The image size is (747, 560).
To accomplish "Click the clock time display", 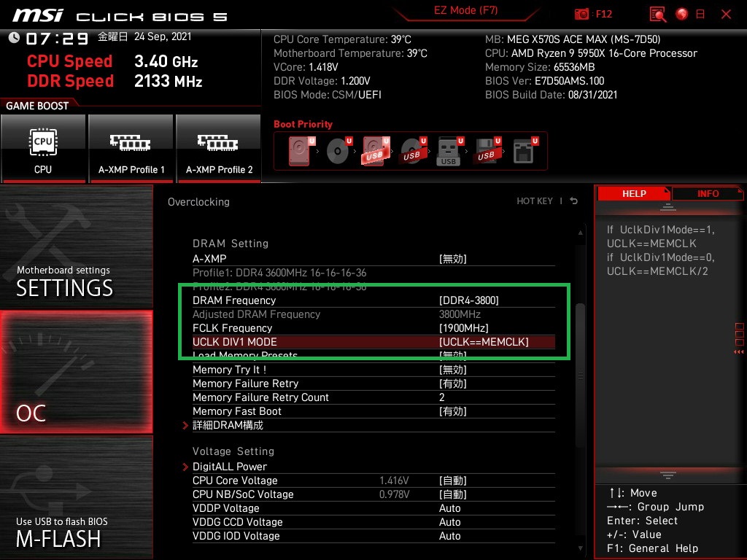I will point(57,39).
